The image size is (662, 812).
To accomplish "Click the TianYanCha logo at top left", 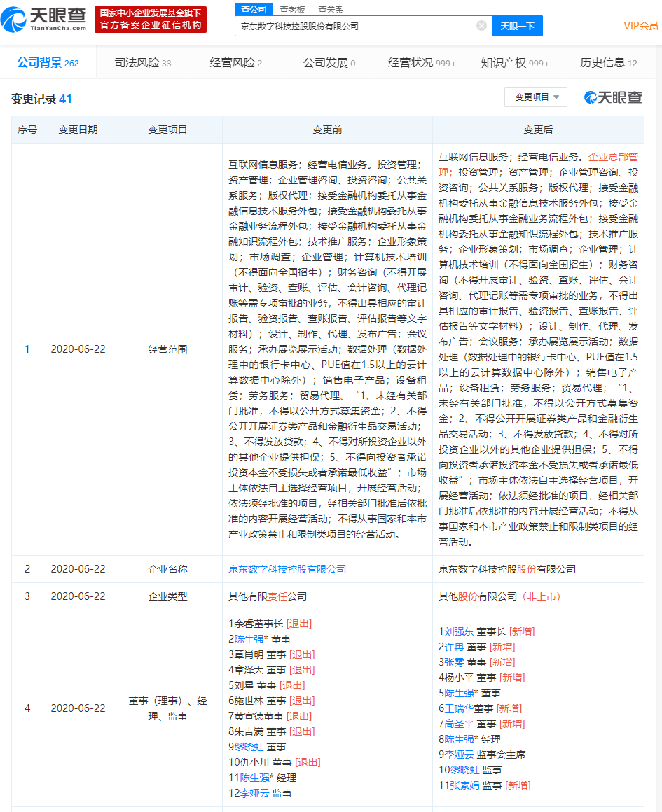I will (x=46, y=19).
